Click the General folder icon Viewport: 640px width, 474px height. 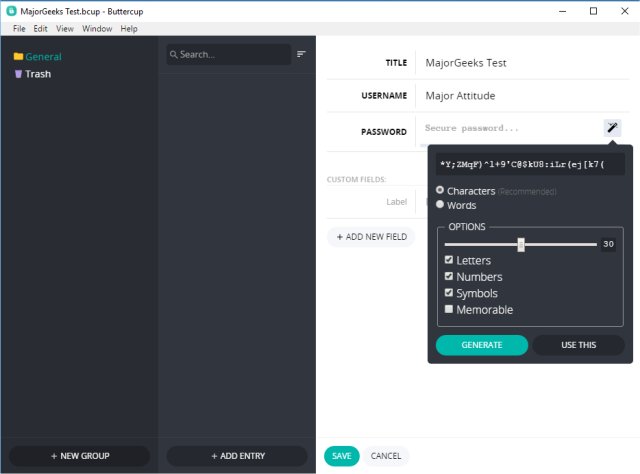(18, 56)
